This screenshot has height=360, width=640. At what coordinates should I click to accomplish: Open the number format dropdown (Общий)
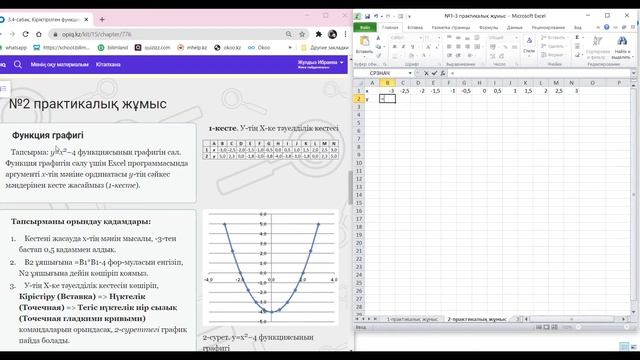point(516,38)
